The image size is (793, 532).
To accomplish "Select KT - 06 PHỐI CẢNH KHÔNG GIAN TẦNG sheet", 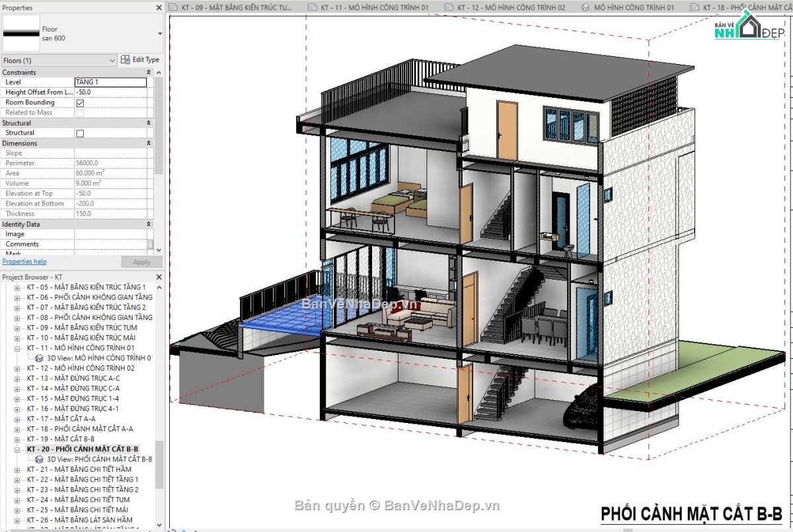I will (x=90, y=297).
